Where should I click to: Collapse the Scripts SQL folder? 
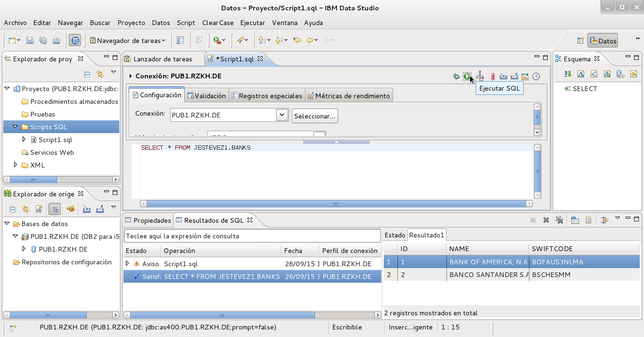16,127
